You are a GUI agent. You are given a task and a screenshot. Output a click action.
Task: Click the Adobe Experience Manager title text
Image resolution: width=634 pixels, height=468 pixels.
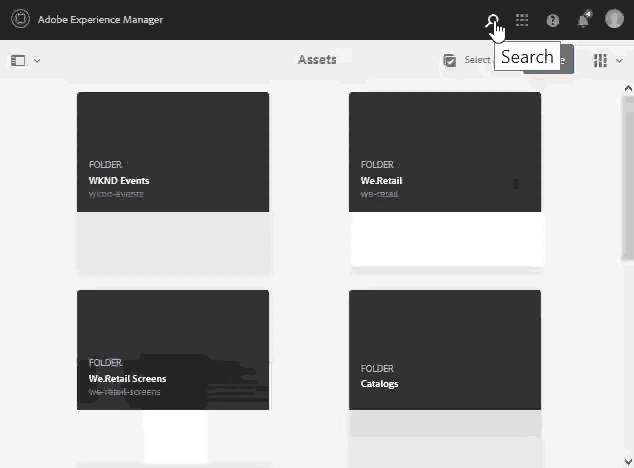(100, 20)
